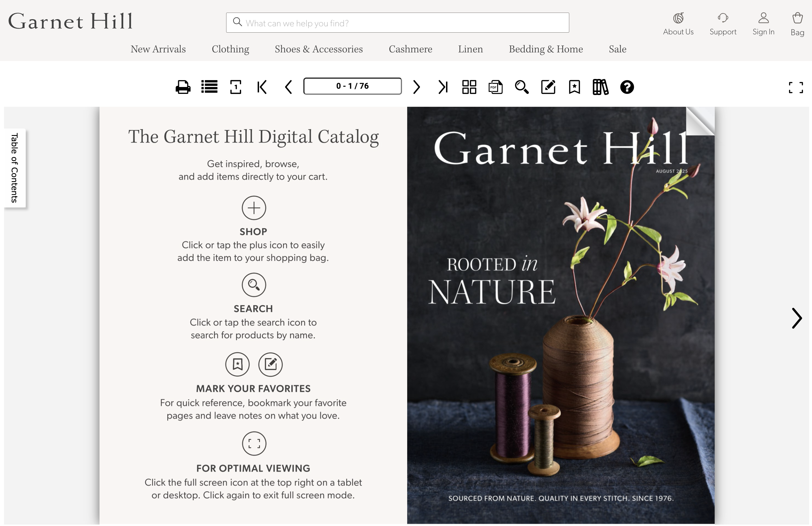This screenshot has width=812, height=526.
Task: Open Linen menu
Action: [x=471, y=49]
